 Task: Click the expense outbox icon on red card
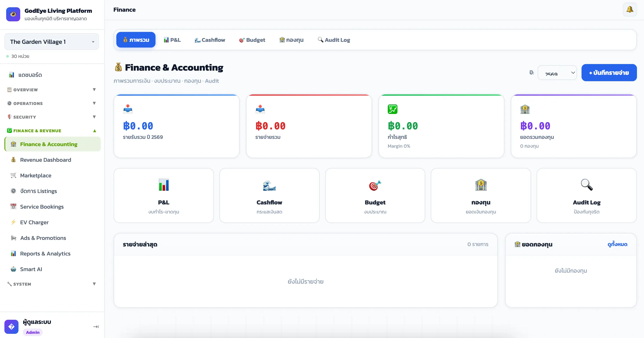[260, 109]
